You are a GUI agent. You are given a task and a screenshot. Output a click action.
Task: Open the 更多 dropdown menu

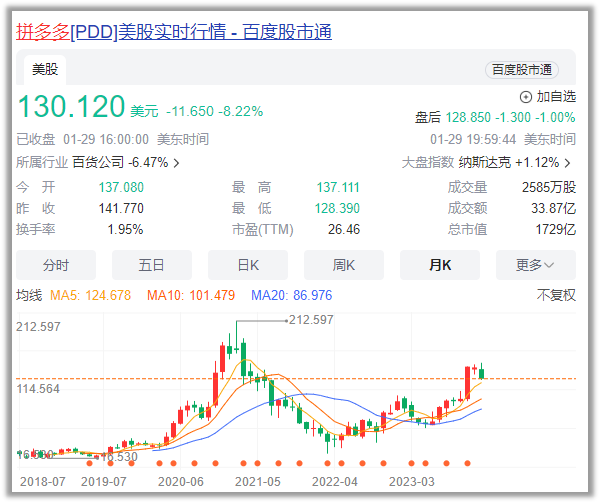tap(536, 265)
